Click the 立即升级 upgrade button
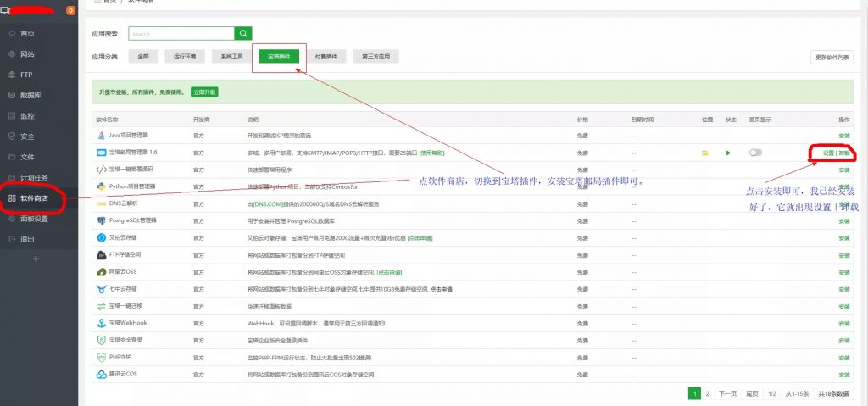868x406 pixels. click(x=203, y=92)
